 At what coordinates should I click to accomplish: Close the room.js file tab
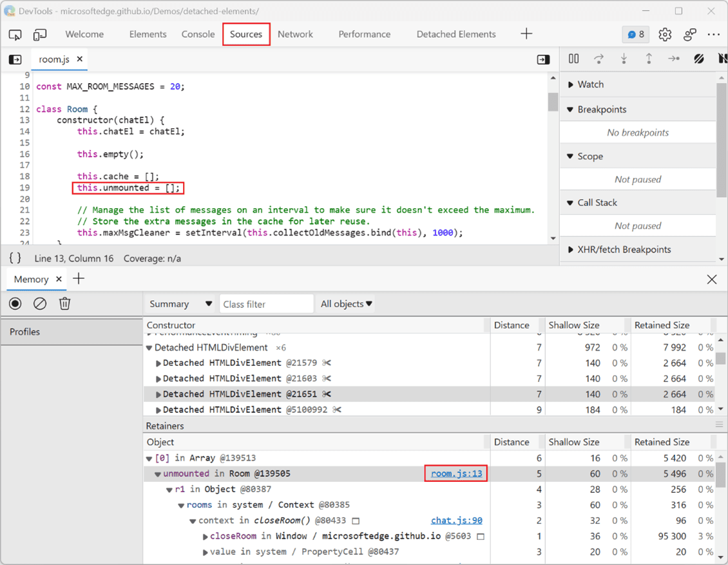80,59
